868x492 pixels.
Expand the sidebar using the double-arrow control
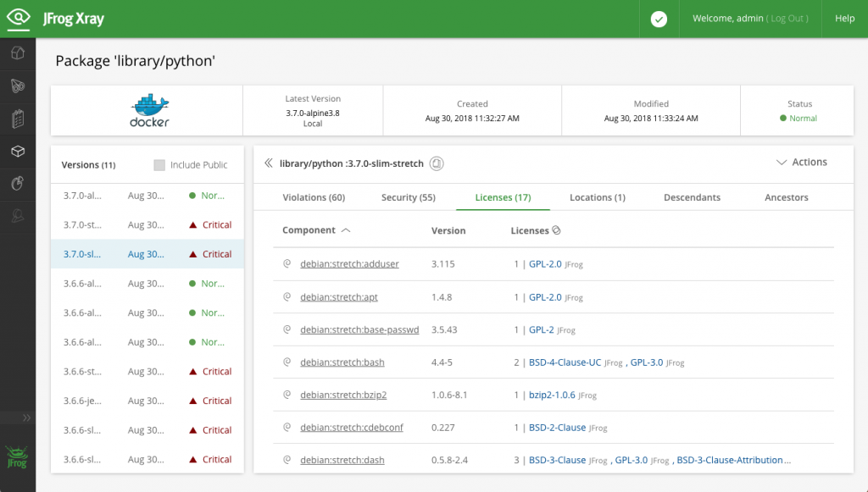(27, 417)
